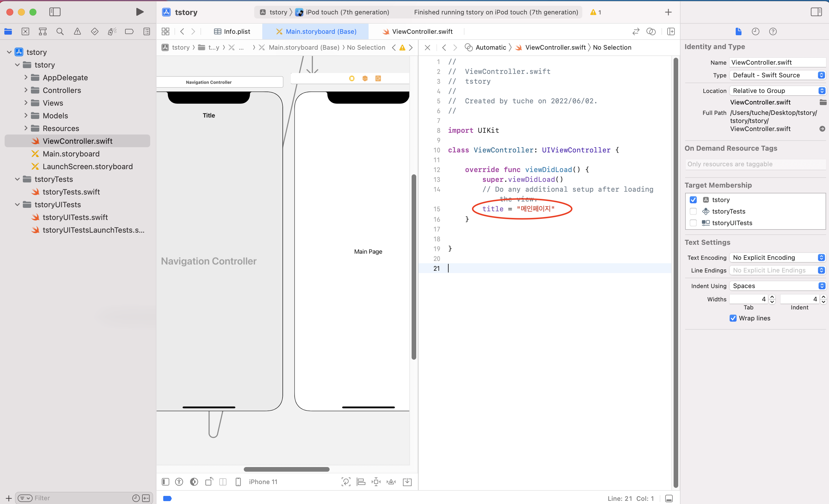Open the Breakpoint navigator icon
This screenshot has width=829, height=504.
pyautogui.click(x=129, y=31)
